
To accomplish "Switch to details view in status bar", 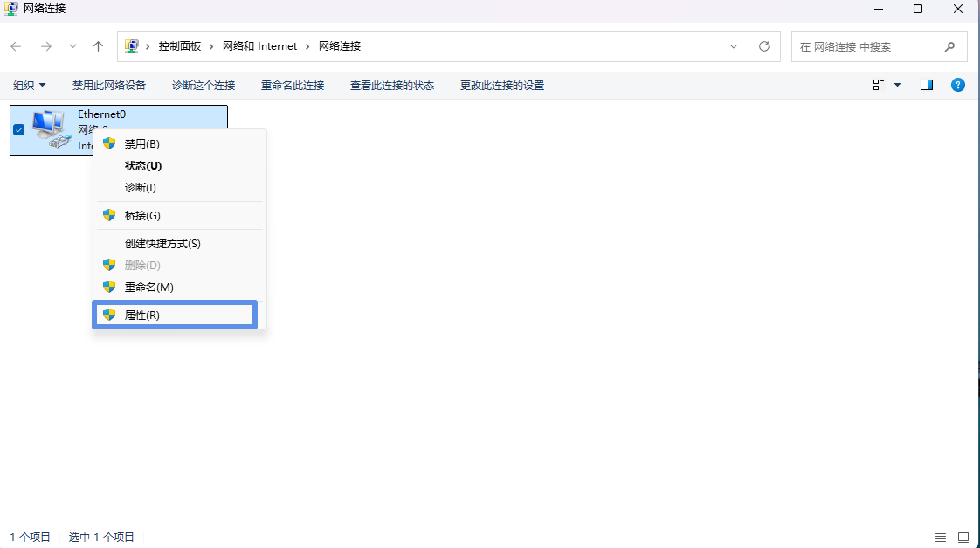I will 941,537.
